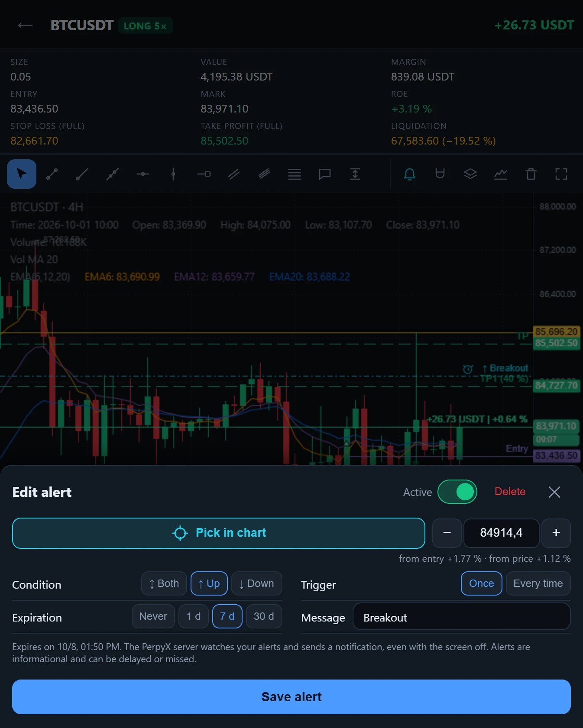
Task: Set Expiration to 1 d
Action: coord(194,616)
